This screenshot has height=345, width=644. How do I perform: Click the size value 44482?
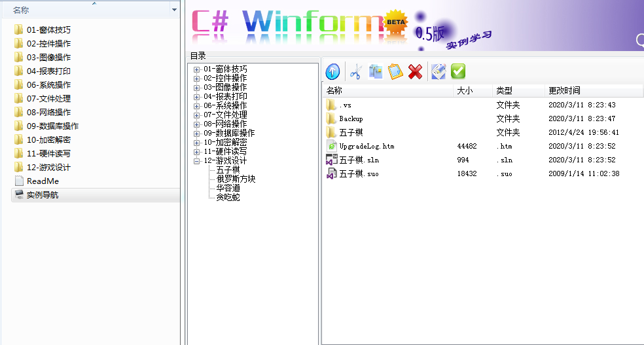point(467,146)
